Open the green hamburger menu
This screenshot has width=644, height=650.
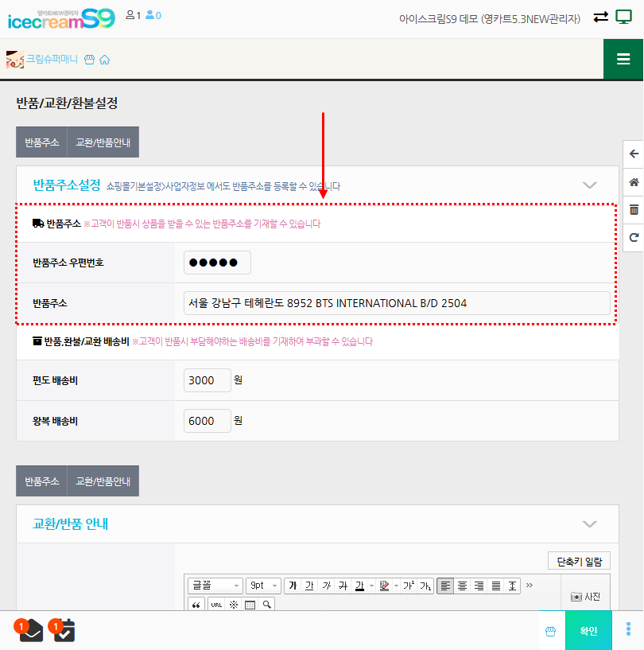pos(623,59)
